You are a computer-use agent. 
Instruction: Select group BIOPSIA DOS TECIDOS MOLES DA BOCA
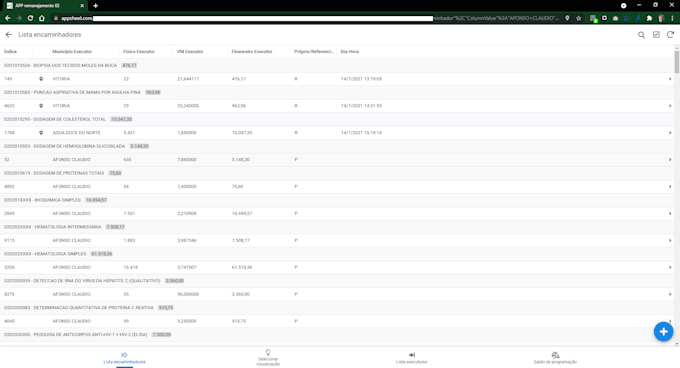[x=337, y=65]
